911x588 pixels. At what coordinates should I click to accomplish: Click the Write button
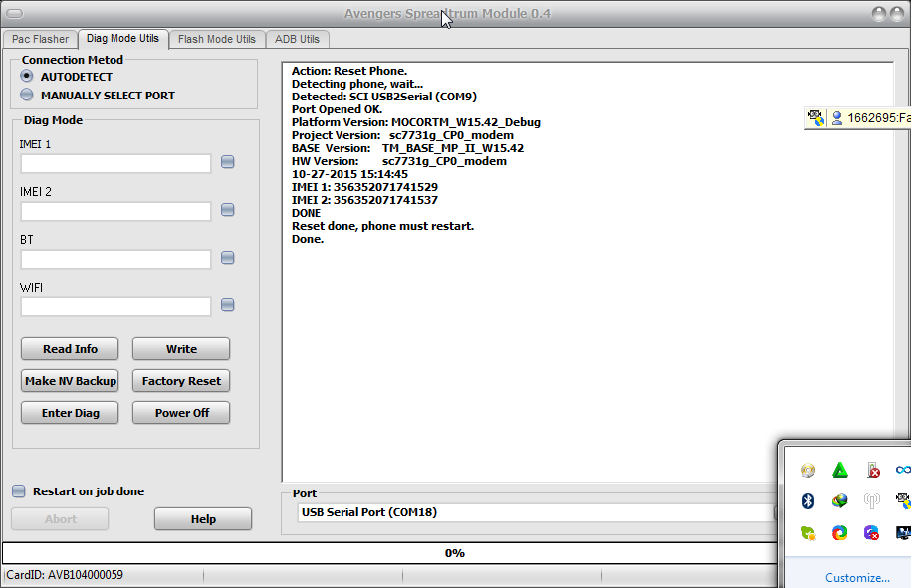point(181,349)
